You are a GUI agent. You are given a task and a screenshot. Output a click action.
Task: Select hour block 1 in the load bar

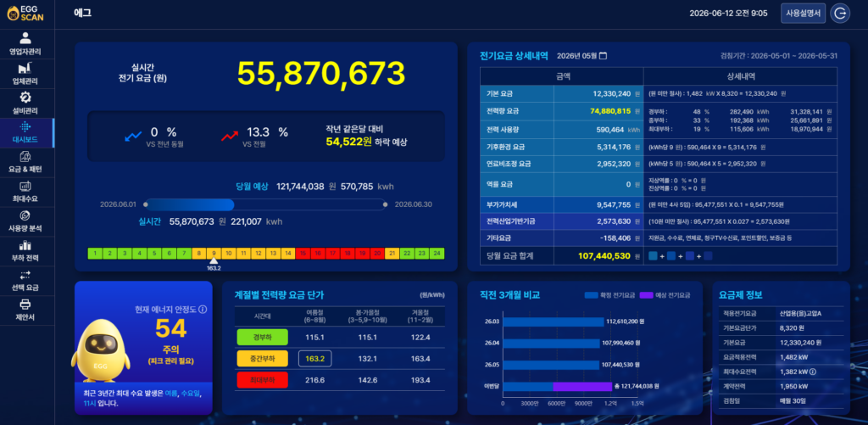(95, 254)
